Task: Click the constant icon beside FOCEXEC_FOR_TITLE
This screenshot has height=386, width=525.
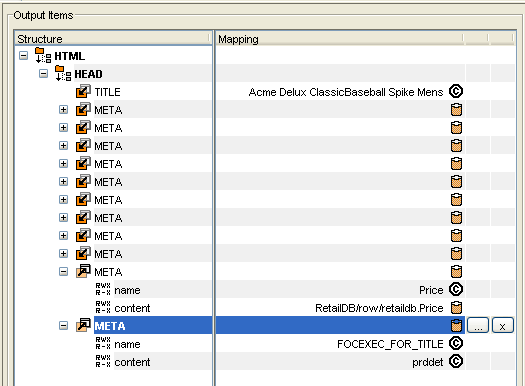Action: point(456,343)
